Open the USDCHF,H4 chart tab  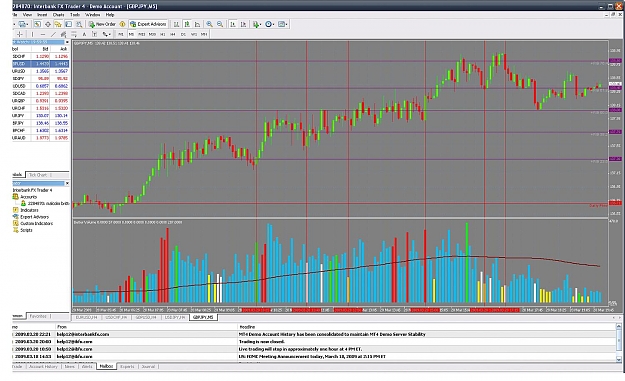pyautogui.click(x=116, y=318)
